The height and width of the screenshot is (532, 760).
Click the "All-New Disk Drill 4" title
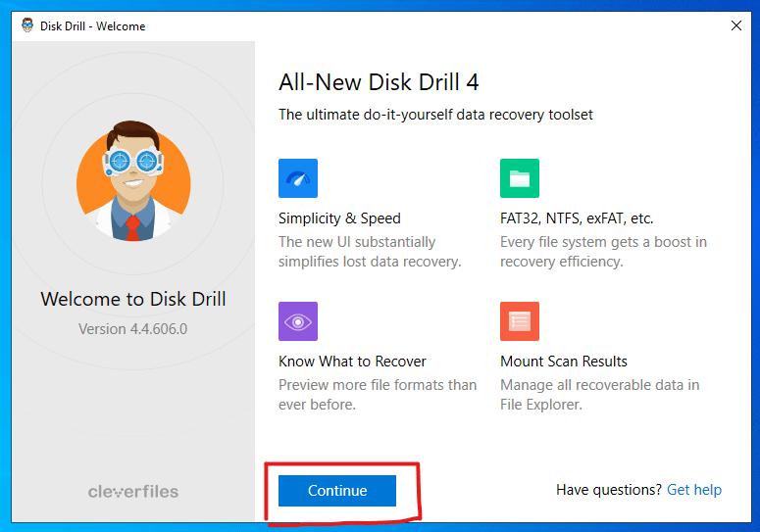379,82
